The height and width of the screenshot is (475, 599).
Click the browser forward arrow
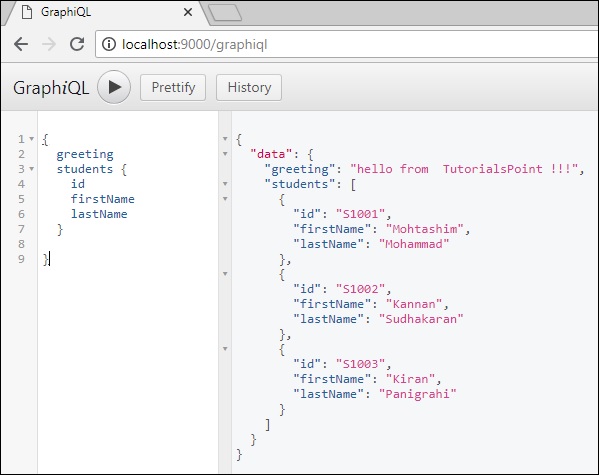(x=49, y=44)
